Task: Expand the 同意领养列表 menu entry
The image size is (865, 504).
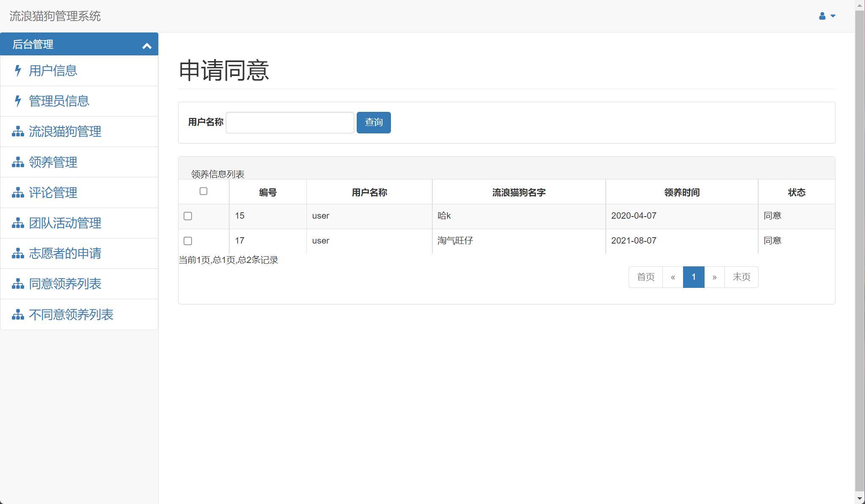Action: 65,284
